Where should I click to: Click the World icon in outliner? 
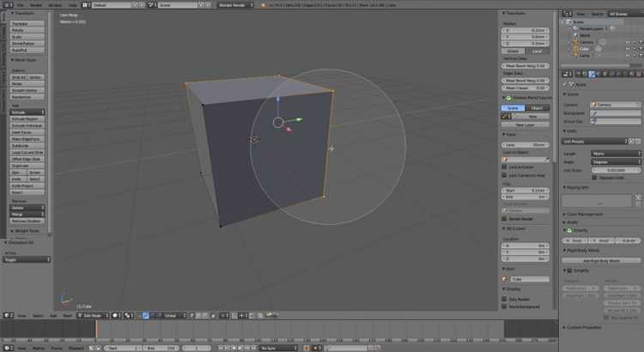point(575,35)
